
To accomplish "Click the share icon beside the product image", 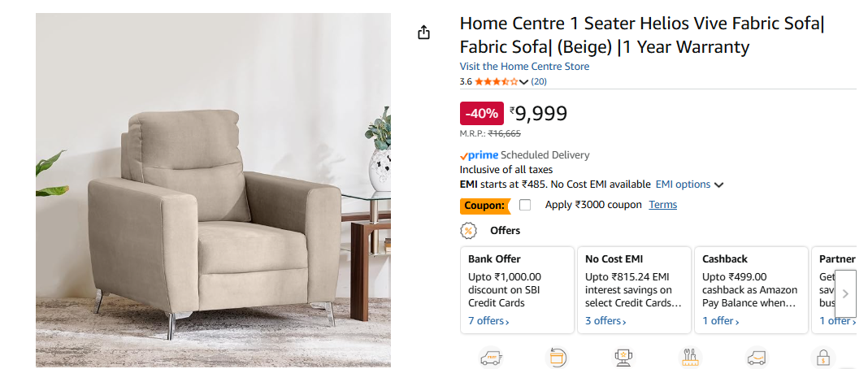I will click(x=423, y=33).
